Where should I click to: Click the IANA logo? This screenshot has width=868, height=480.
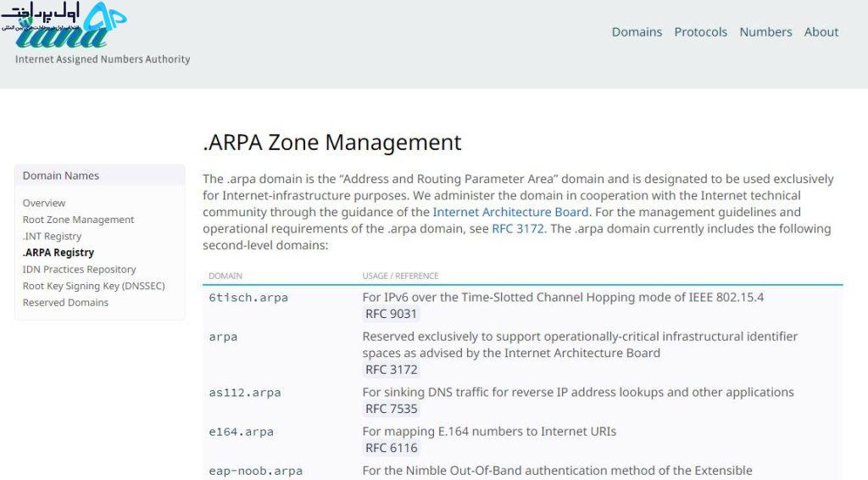click(x=62, y=33)
